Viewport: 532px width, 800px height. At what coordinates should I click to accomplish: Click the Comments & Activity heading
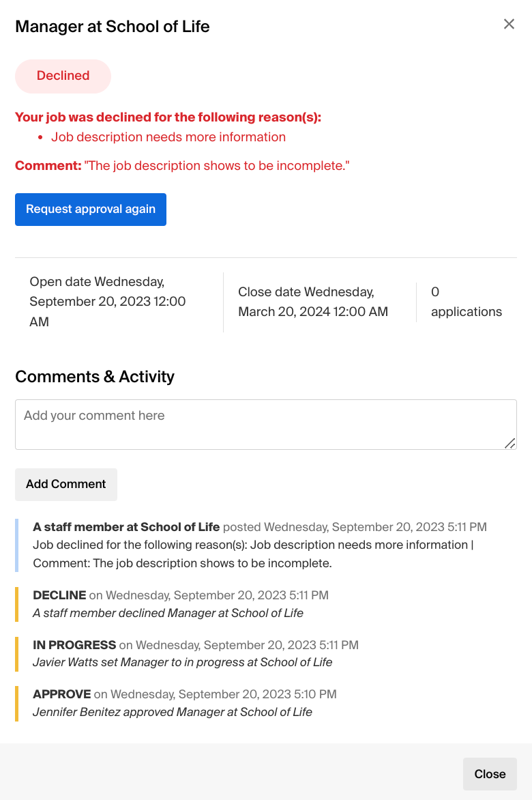click(x=95, y=377)
